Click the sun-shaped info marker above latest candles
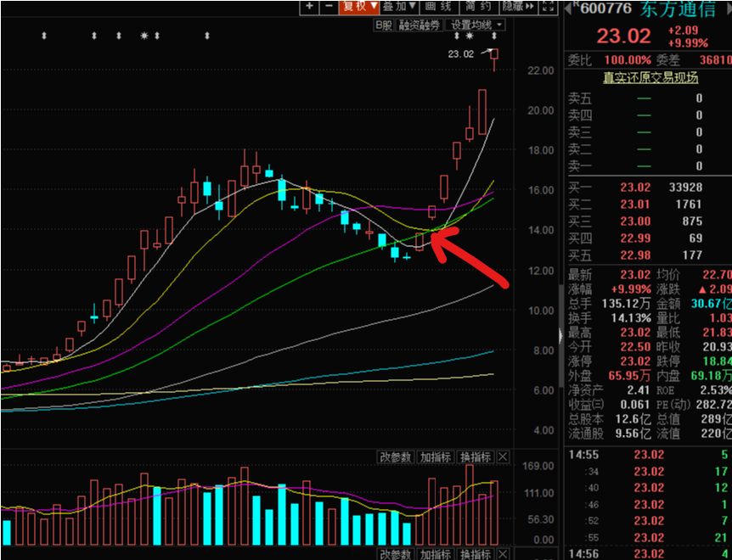732x560 pixels. click(469, 36)
